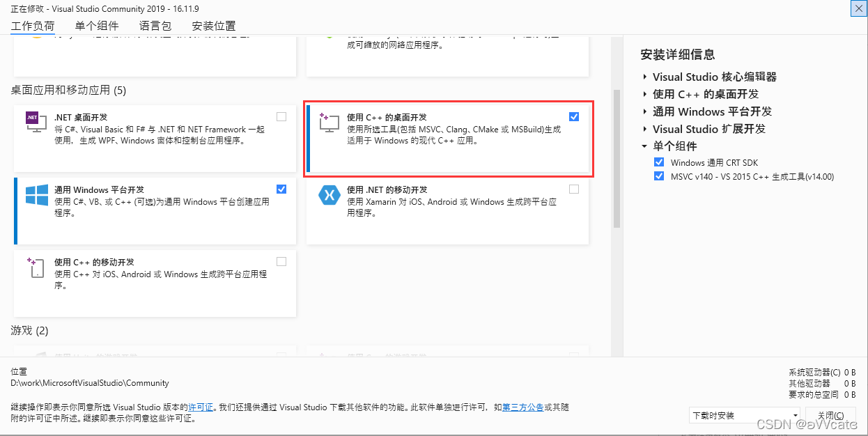The width and height of the screenshot is (868, 436).
Task: Click the .NET 桌面开发 icon
Action: (35, 120)
